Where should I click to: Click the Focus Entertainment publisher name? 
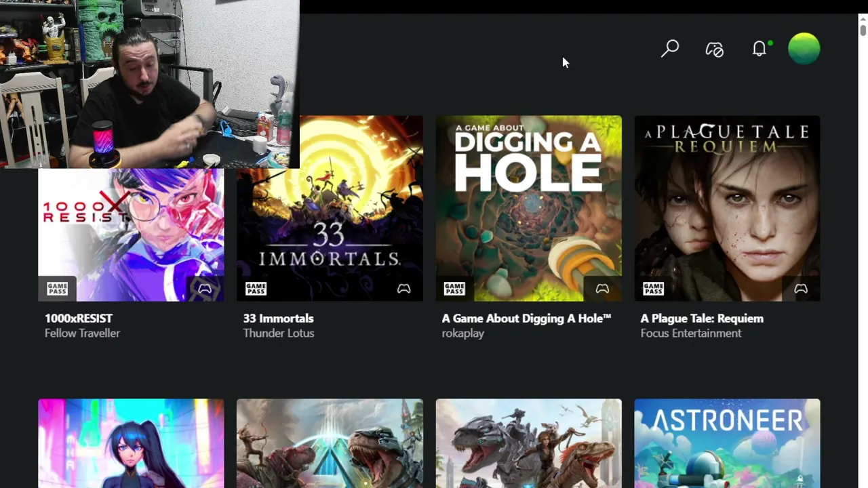[690, 333]
